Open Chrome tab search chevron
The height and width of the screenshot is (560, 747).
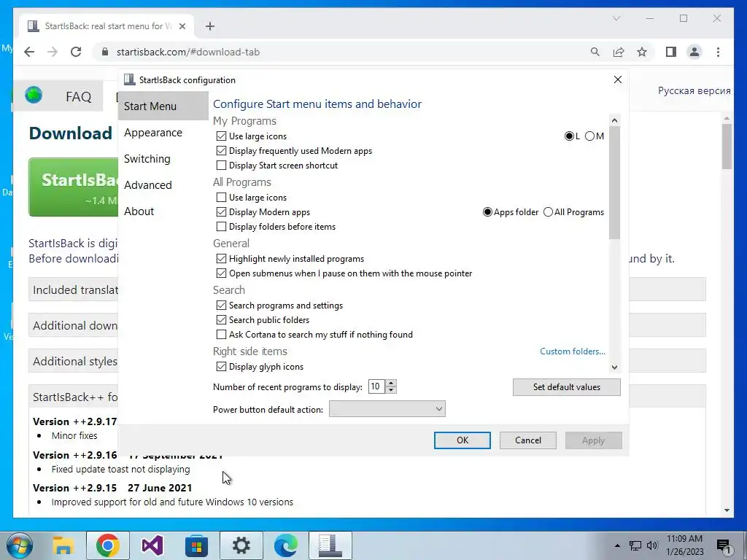616,18
